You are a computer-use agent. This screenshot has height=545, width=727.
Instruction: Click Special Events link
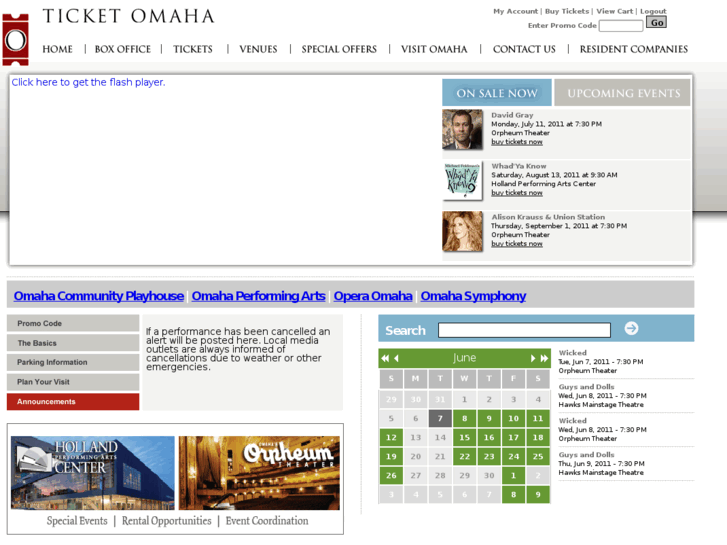77,521
